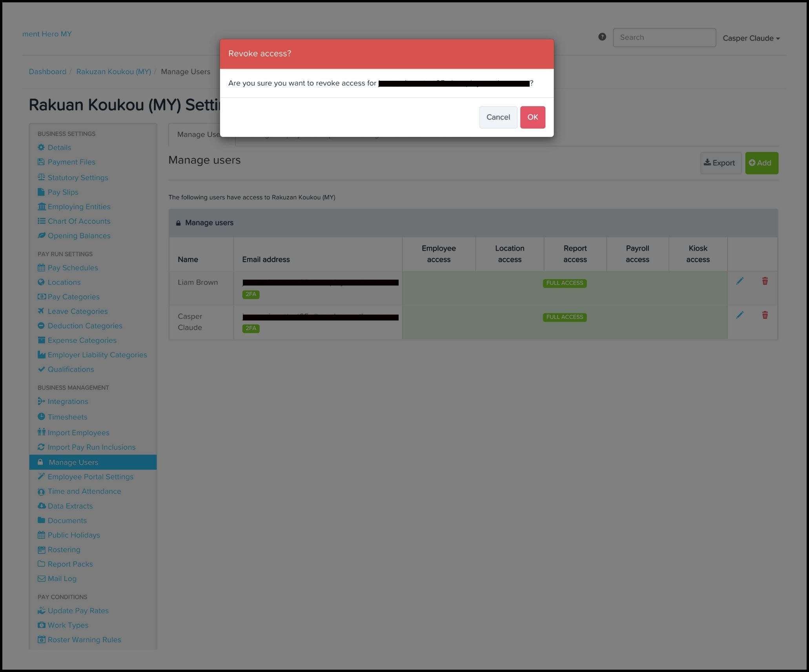The height and width of the screenshot is (672, 809).
Task: Edit Liam Brown's access with pencil icon
Action: click(x=740, y=281)
